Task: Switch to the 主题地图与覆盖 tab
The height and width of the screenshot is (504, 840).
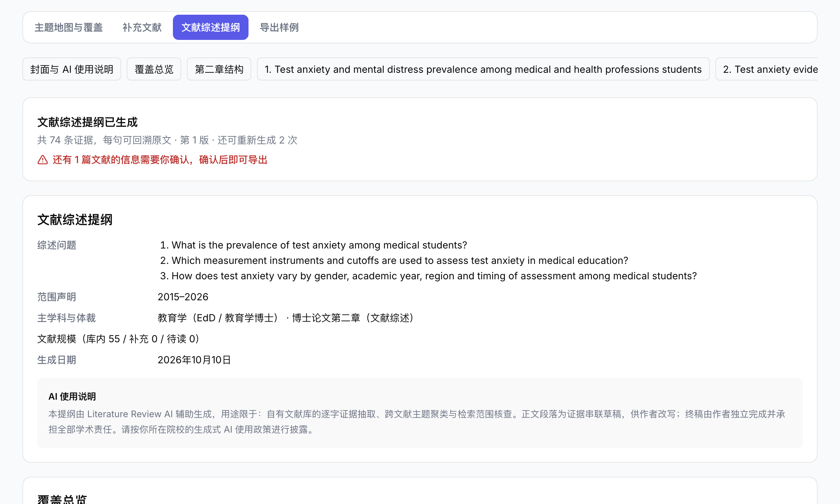Action: pyautogui.click(x=69, y=27)
